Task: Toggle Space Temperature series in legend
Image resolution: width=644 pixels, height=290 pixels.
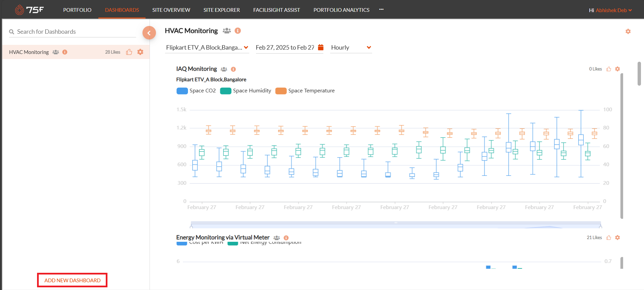Action: pos(305,91)
